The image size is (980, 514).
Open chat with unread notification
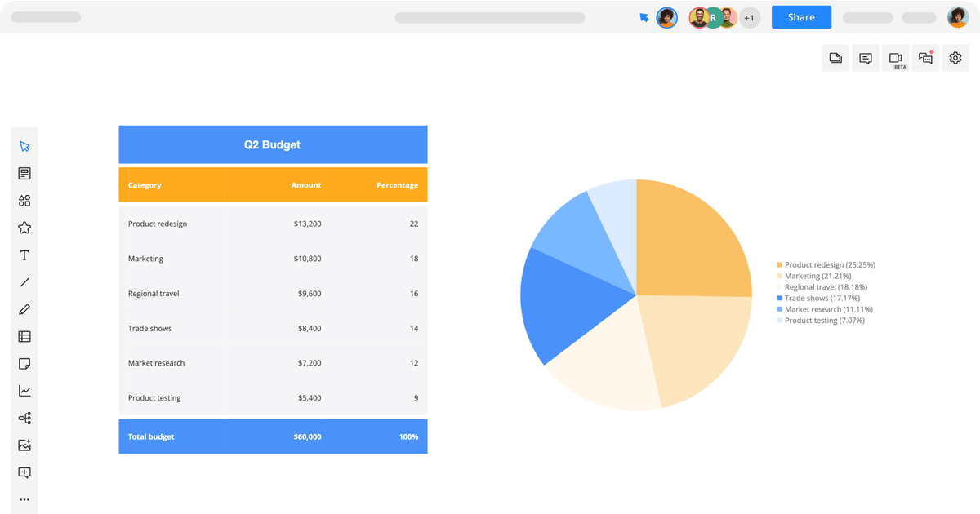pos(925,58)
